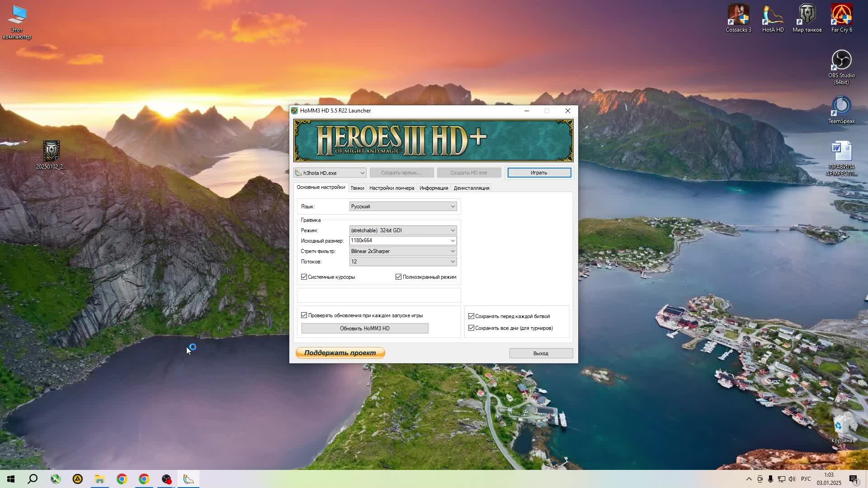
Task: Open File Explorer from the taskbar
Action: pyautogui.click(x=99, y=479)
